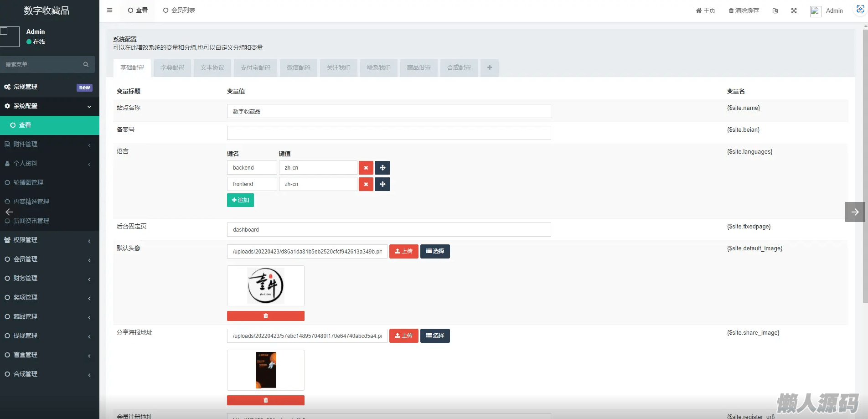Select the 联系我们 config tab
Screen dimensions: 868x419
pos(379,68)
